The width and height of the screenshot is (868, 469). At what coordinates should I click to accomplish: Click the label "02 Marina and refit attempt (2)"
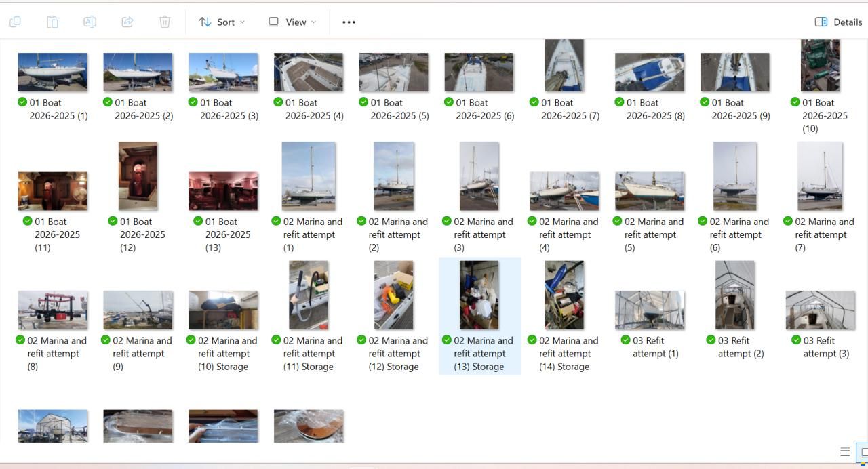click(398, 234)
